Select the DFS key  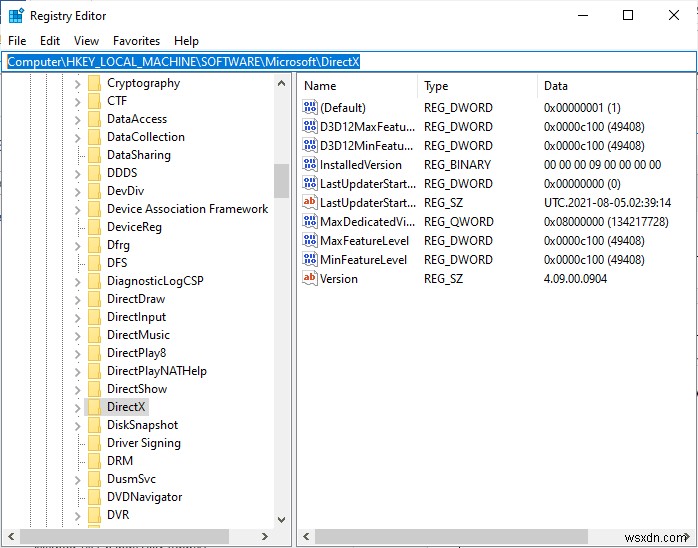(117, 263)
